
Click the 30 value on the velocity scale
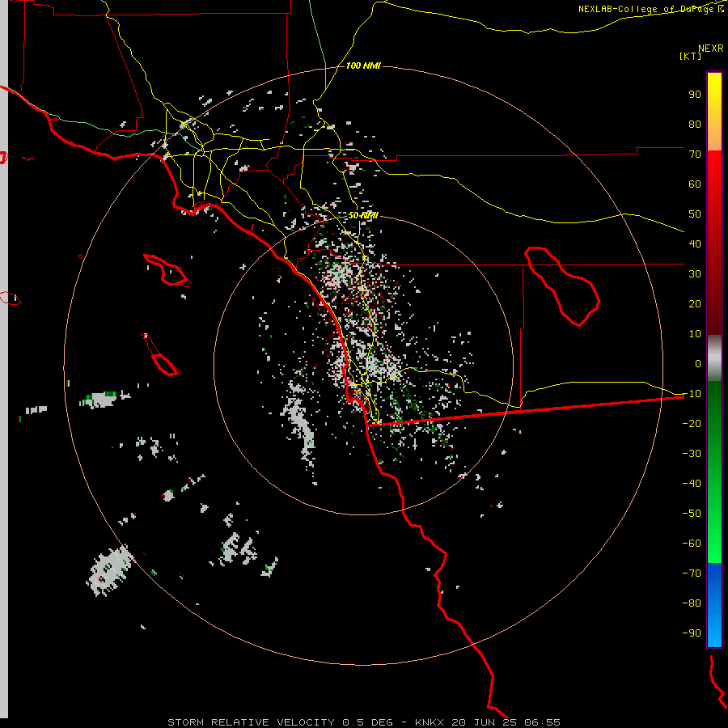695,274
